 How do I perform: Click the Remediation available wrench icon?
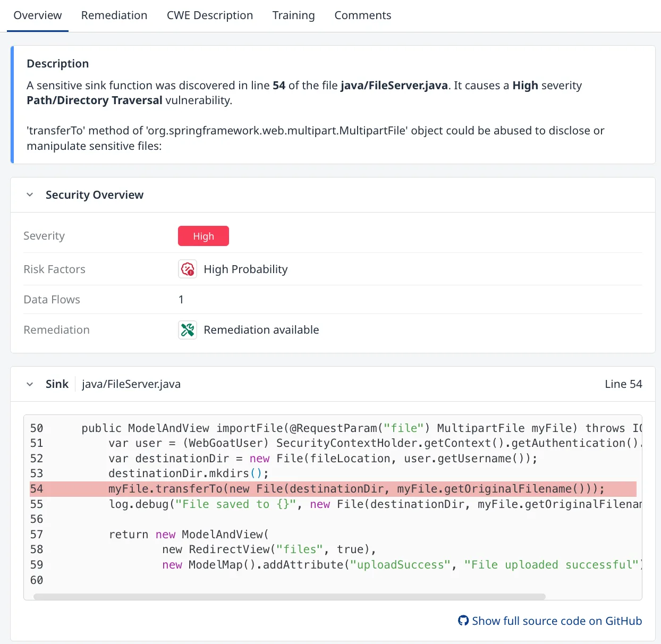(187, 329)
